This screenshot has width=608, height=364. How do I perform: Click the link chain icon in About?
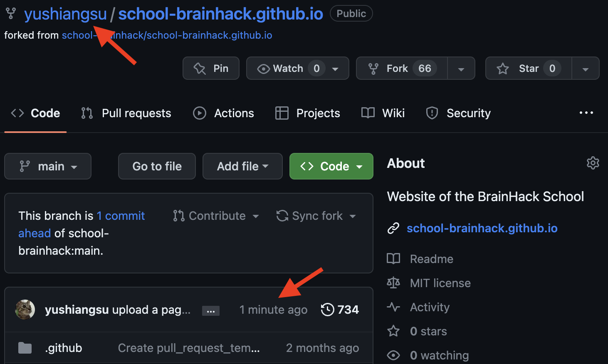click(x=393, y=228)
